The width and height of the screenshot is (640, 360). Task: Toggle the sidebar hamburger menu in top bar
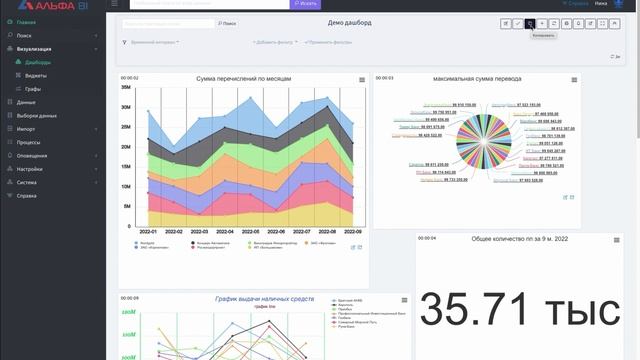coord(114,4)
